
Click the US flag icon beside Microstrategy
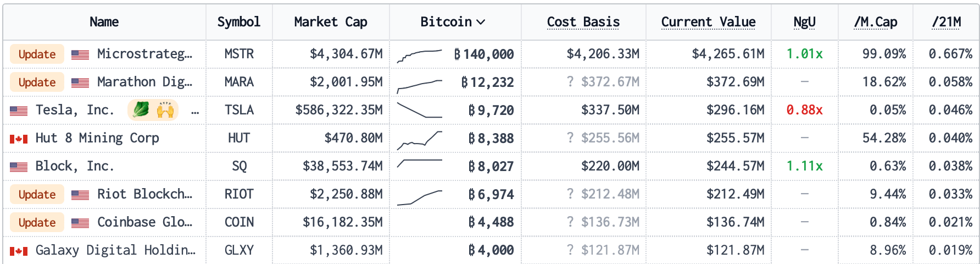[x=80, y=54]
